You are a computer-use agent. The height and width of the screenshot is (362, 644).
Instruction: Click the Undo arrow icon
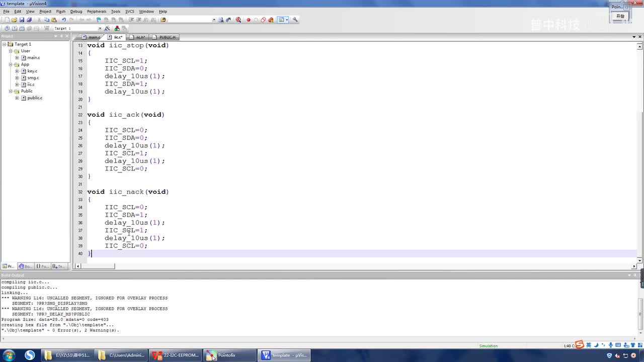(63, 20)
